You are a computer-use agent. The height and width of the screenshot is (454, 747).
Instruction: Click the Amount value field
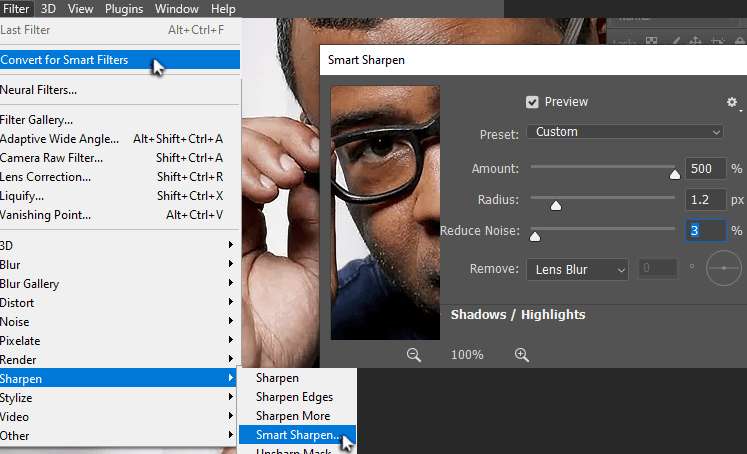pyautogui.click(x=705, y=169)
